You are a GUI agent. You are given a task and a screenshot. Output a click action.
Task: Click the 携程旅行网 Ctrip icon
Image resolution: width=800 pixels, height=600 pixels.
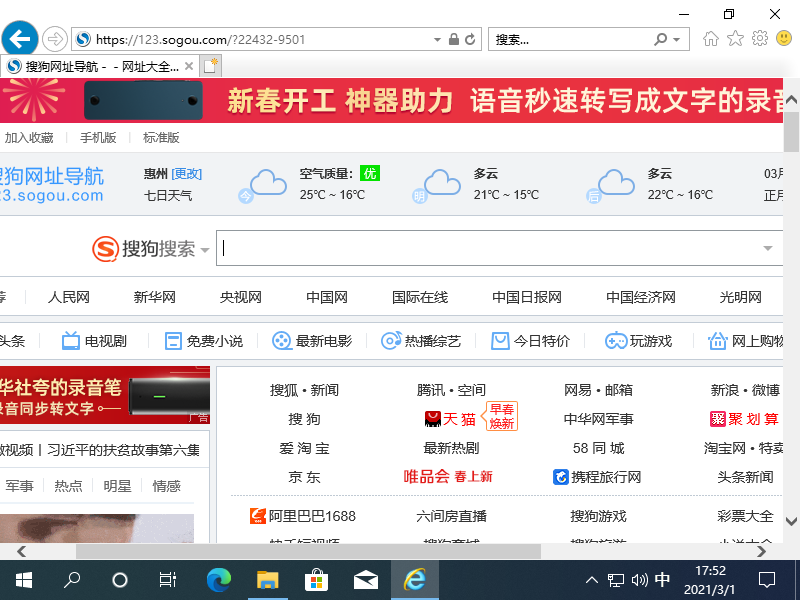coord(563,477)
